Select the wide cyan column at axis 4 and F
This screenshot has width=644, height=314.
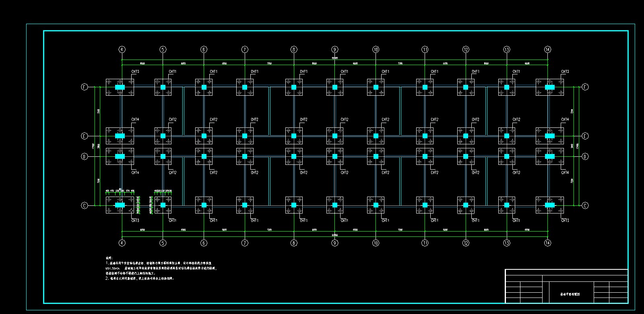tap(120, 87)
